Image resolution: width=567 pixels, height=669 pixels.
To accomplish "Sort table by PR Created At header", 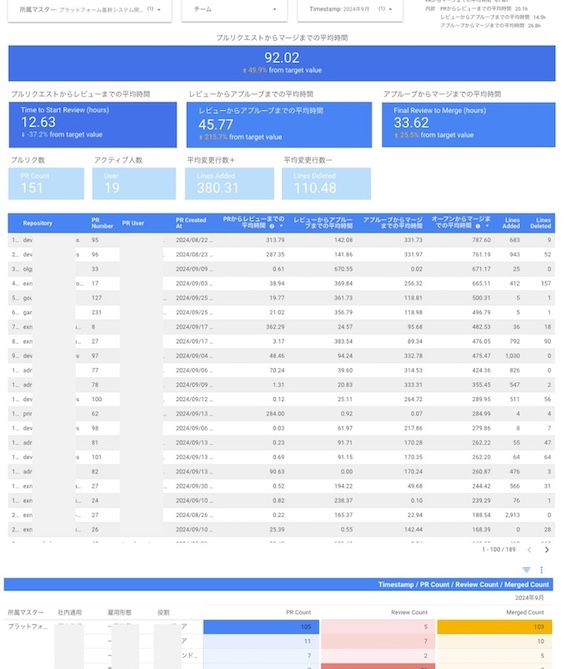I will (191, 223).
